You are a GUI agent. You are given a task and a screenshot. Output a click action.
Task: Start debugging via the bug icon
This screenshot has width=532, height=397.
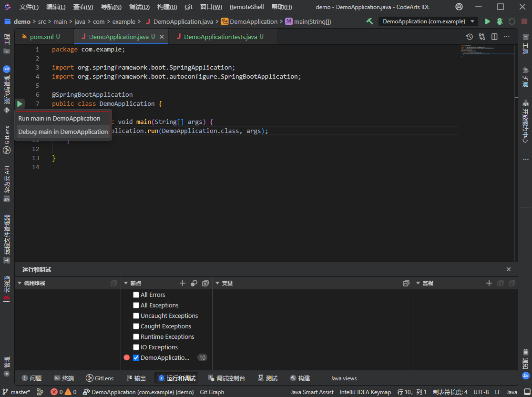499,21
